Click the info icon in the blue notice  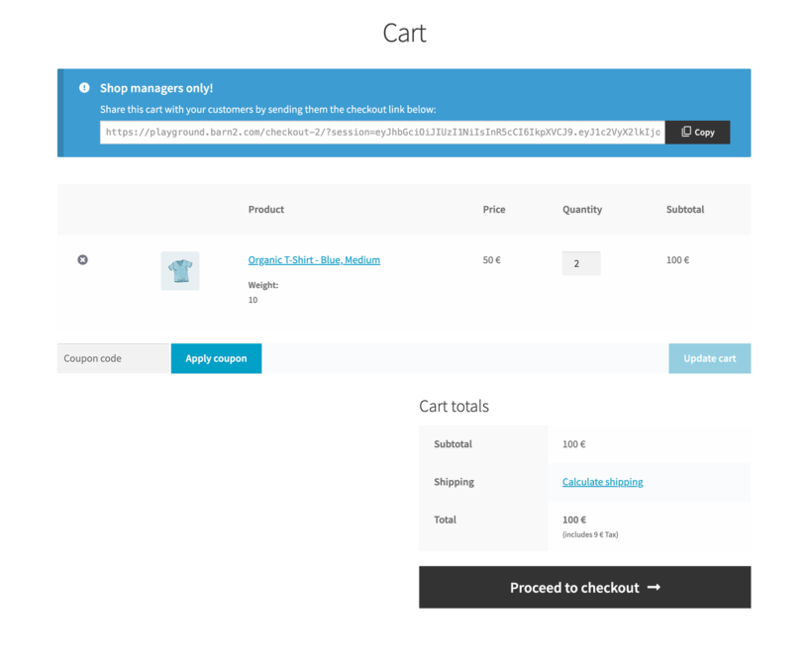[x=84, y=87]
